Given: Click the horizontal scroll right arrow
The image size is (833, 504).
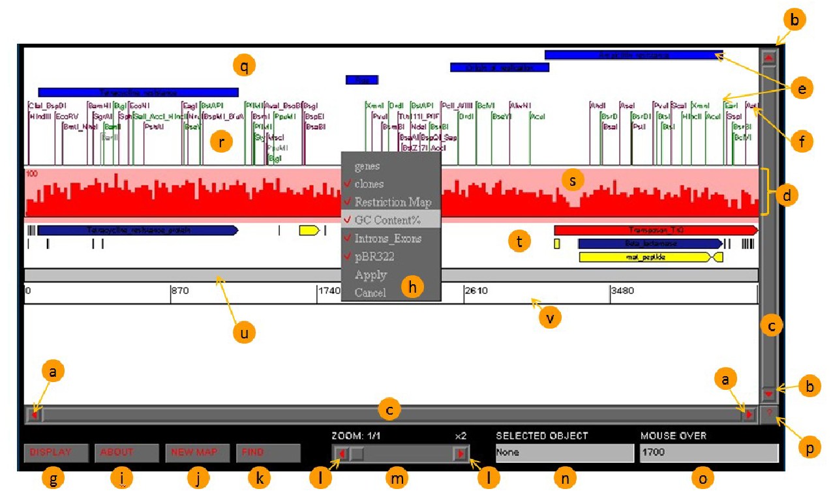Looking at the screenshot, I should click(x=749, y=413).
